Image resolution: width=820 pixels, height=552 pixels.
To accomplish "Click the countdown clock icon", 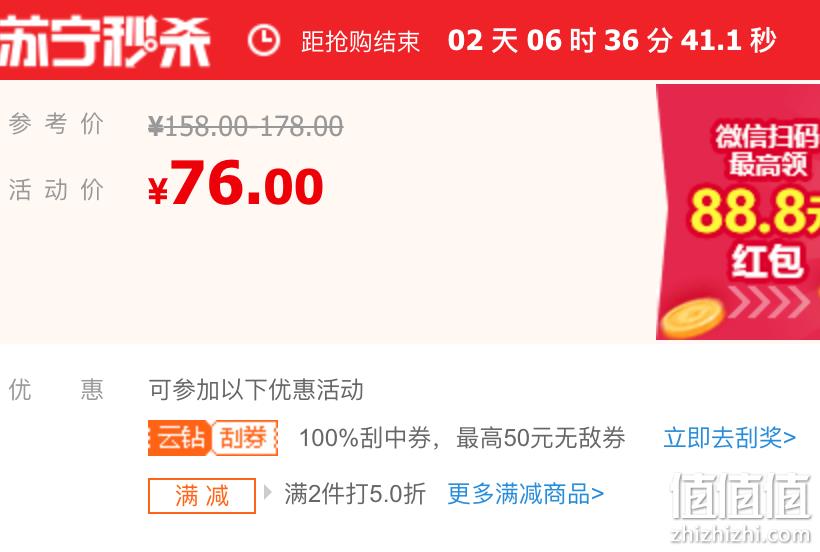I will [x=264, y=40].
